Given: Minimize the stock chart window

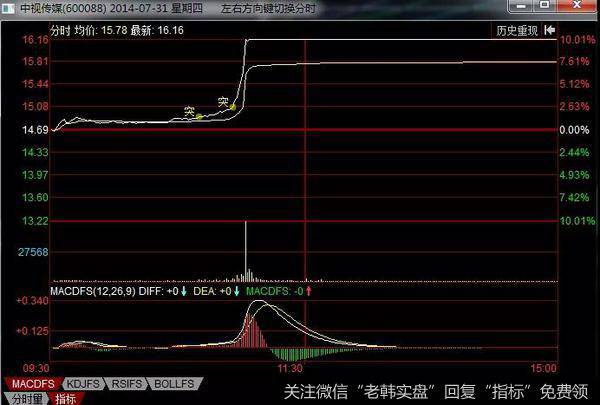Looking at the screenshot, I should 520,6.
